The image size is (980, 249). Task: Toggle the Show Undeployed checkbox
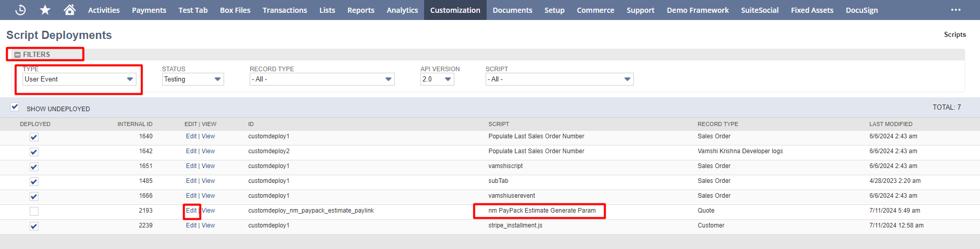(15, 107)
